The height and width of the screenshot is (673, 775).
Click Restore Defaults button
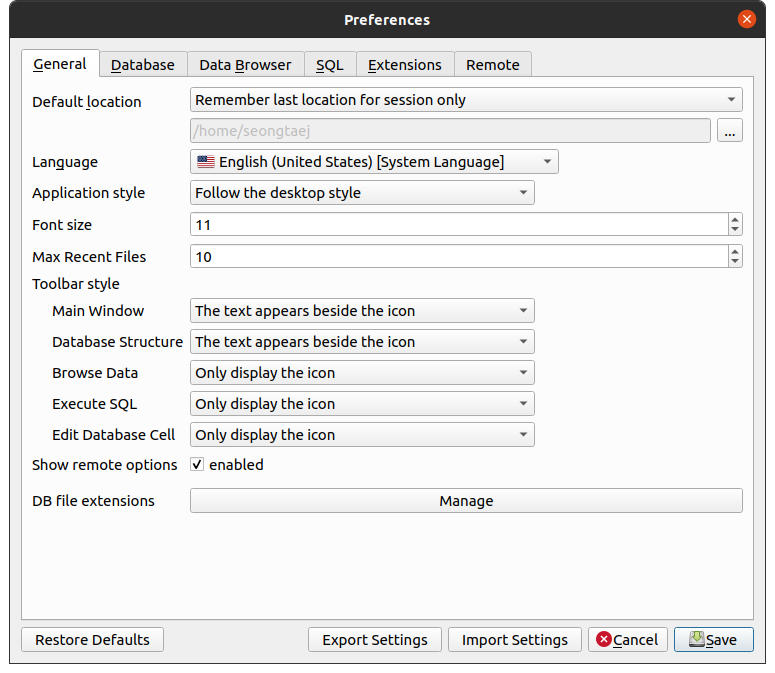pos(92,640)
